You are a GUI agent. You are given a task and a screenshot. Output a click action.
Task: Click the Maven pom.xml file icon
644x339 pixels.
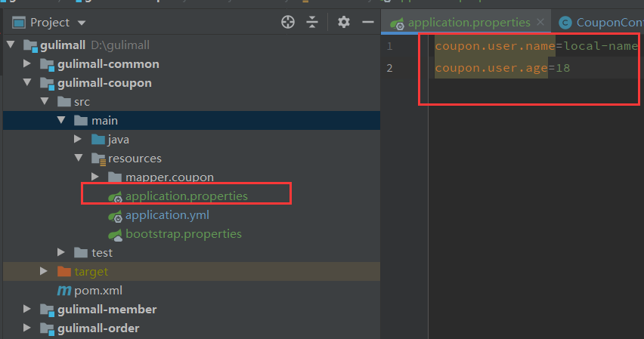pos(63,291)
